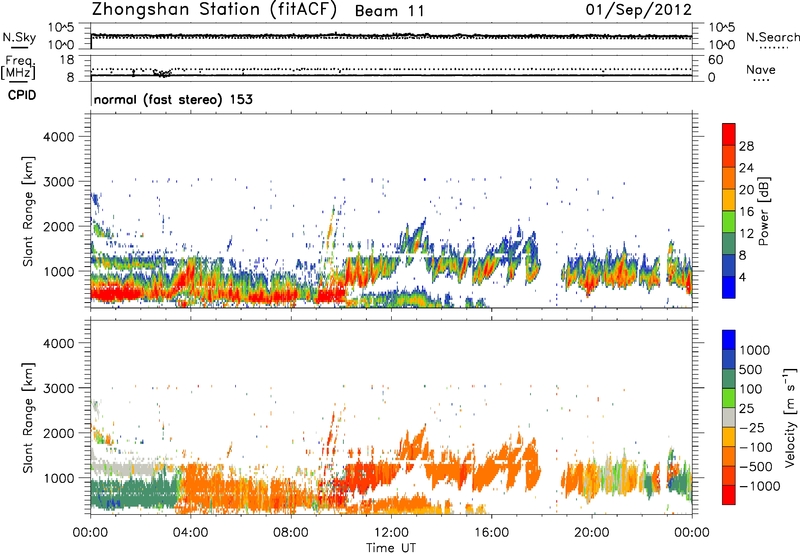Viewport: 800px width, 554px height.
Task: Click the 'Power [dB]' colorbar label
Action: [763, 211]
